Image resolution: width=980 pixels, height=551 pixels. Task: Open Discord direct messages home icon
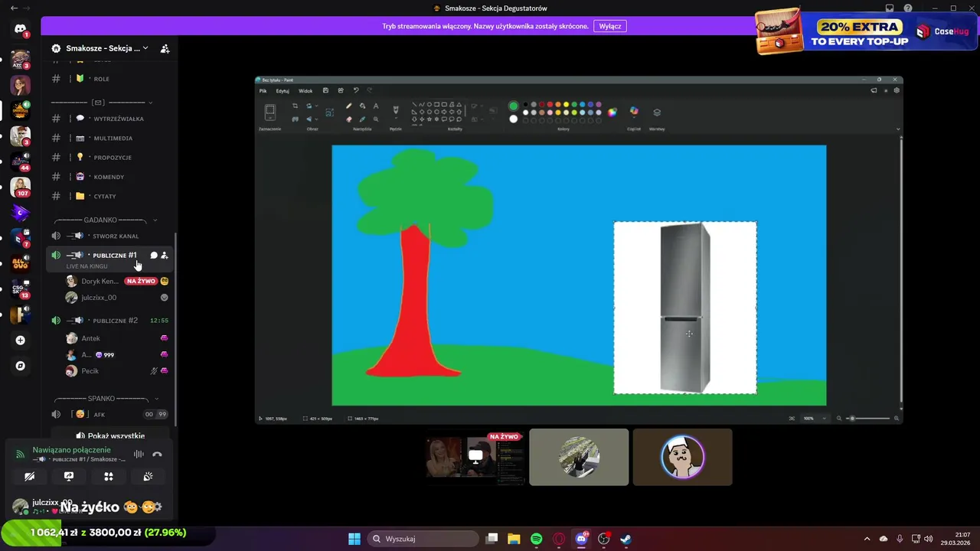tap(21, 29)
